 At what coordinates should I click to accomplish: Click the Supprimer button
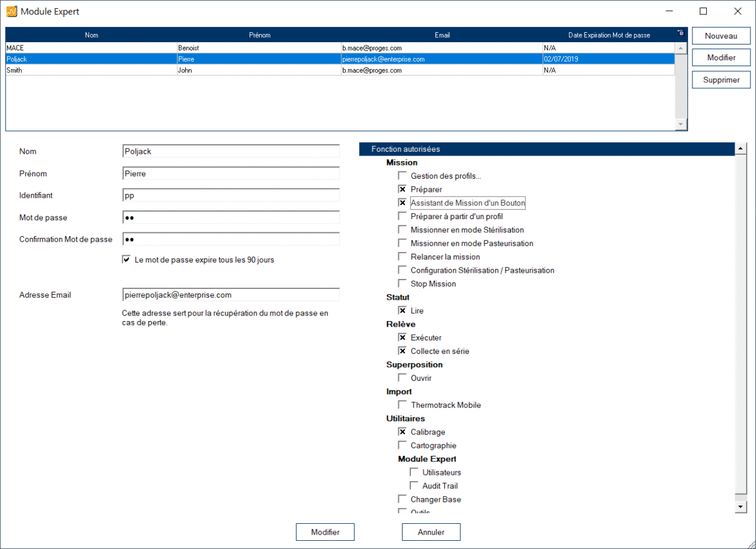pyautogui.click(x=721, y=80)
